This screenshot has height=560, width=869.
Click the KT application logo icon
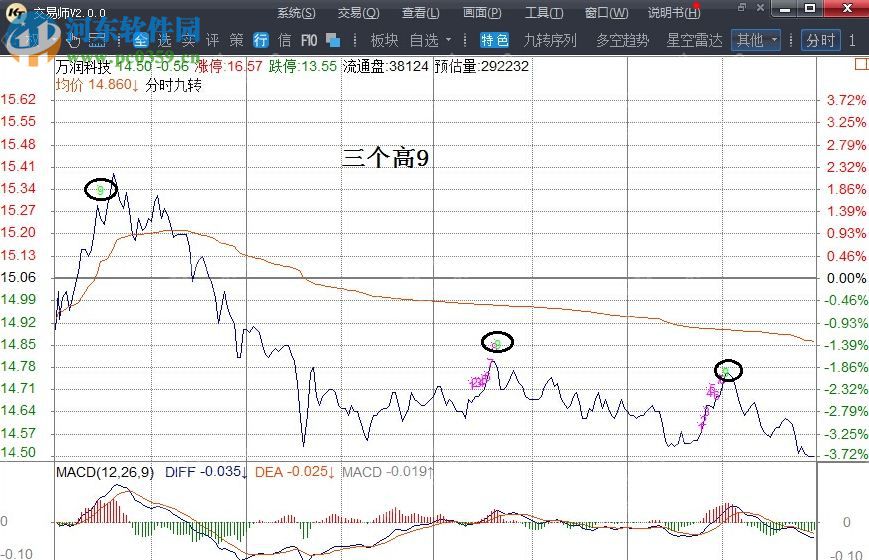click(18, 12)
